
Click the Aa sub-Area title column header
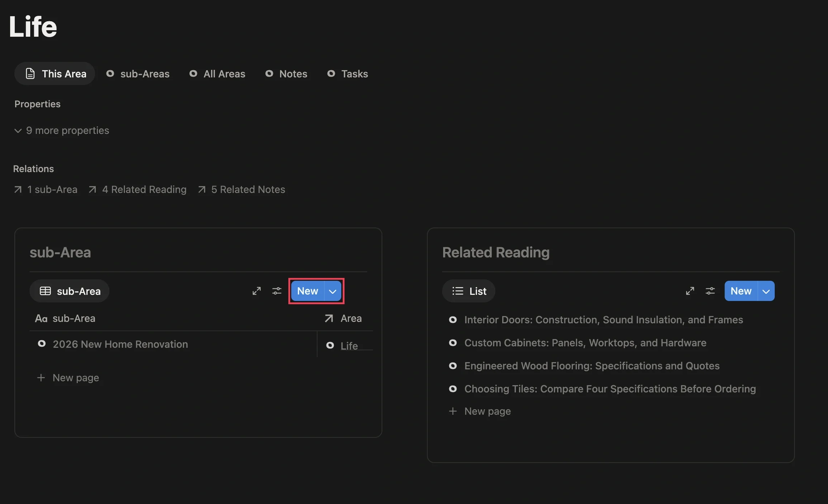point(65,318)
